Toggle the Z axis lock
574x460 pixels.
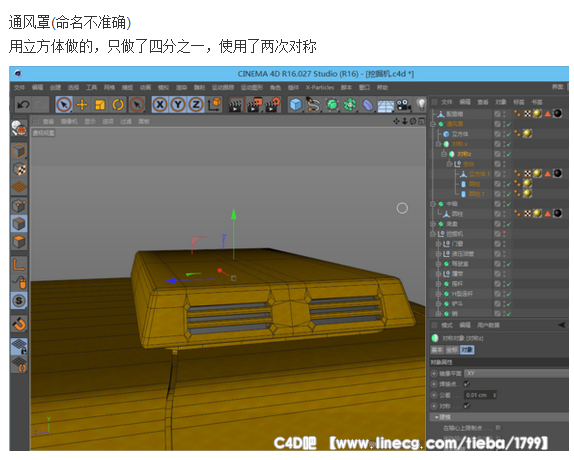pyautogui.click(x=196, y=105)
